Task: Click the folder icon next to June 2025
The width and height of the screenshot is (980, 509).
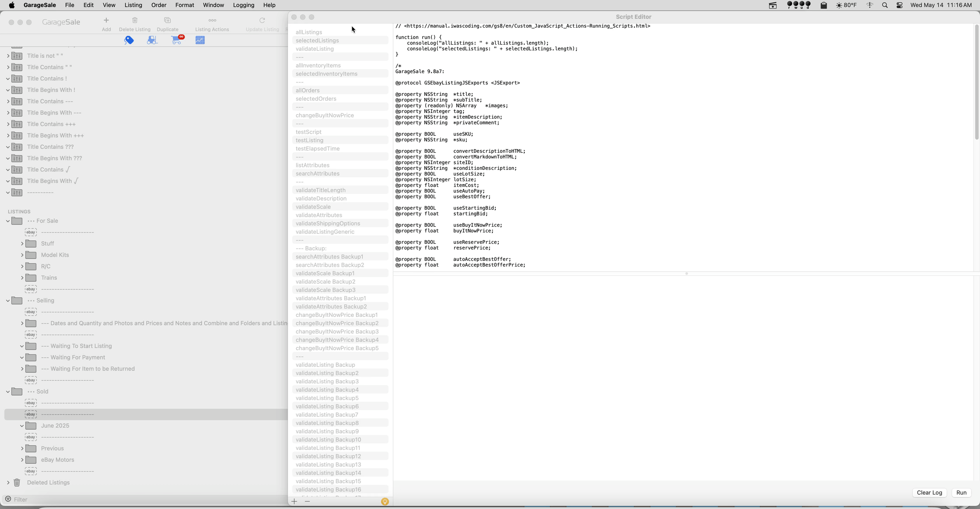Action: coord(31,425)
